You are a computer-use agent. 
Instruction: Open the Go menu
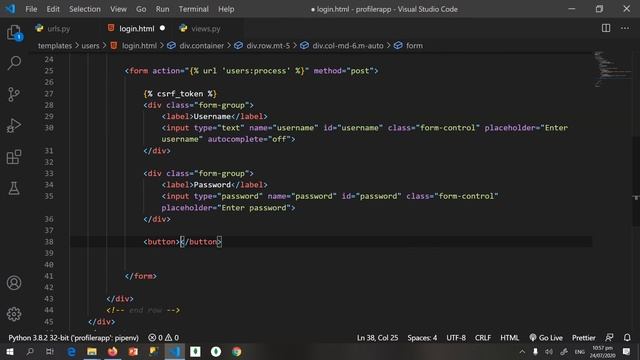[141, 9]
